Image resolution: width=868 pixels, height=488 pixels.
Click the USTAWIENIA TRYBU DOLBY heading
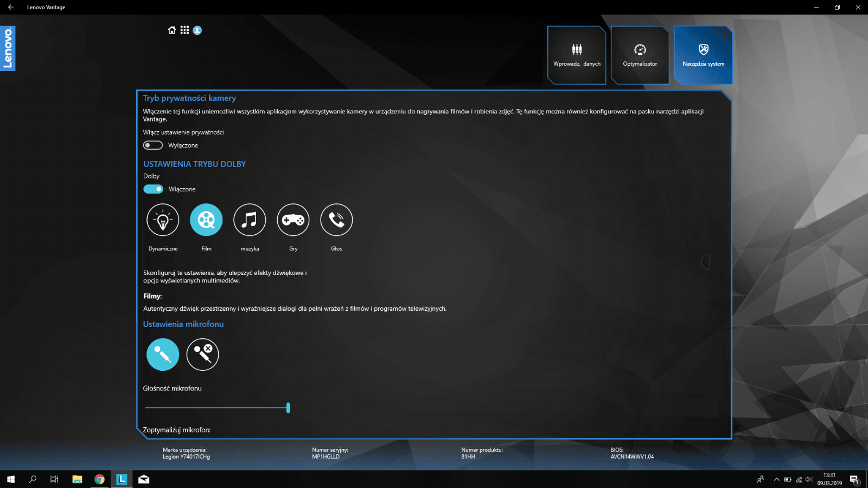pos(194,164)
